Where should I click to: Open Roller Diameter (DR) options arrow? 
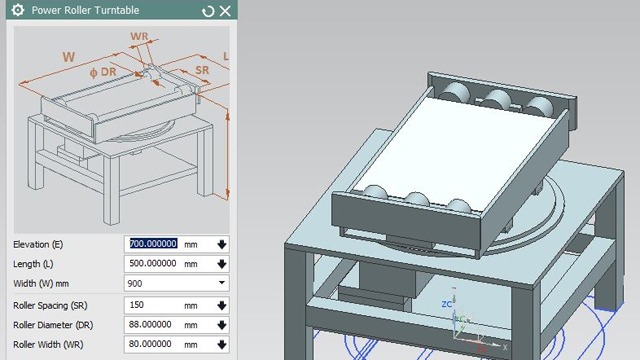(x=222, y=325)
